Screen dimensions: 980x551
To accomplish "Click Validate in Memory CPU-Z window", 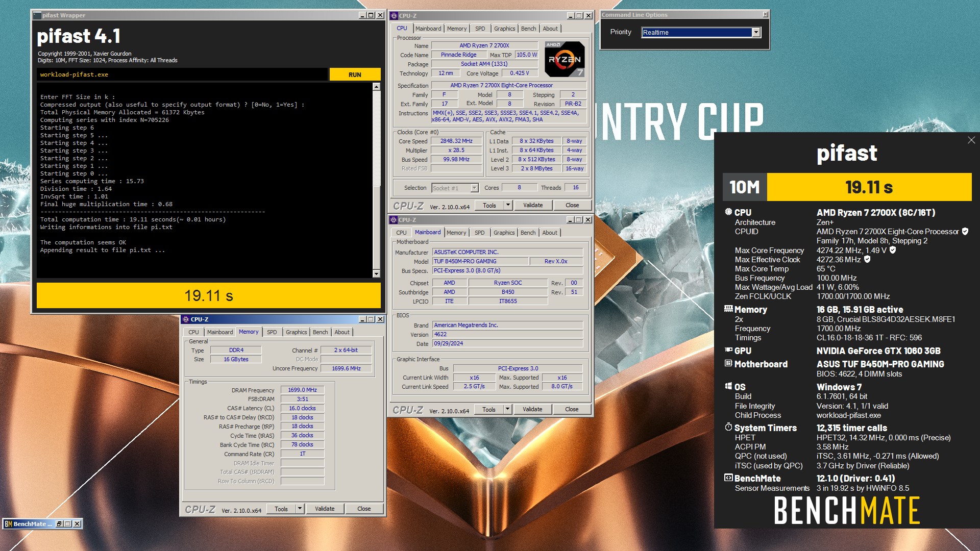I will (325, 509).
